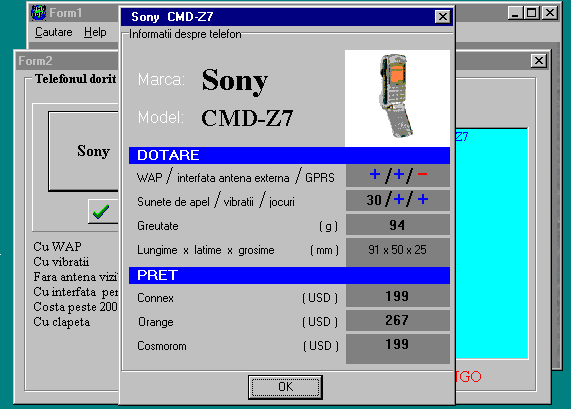Click the large Sony brand name text

[235, 81]
